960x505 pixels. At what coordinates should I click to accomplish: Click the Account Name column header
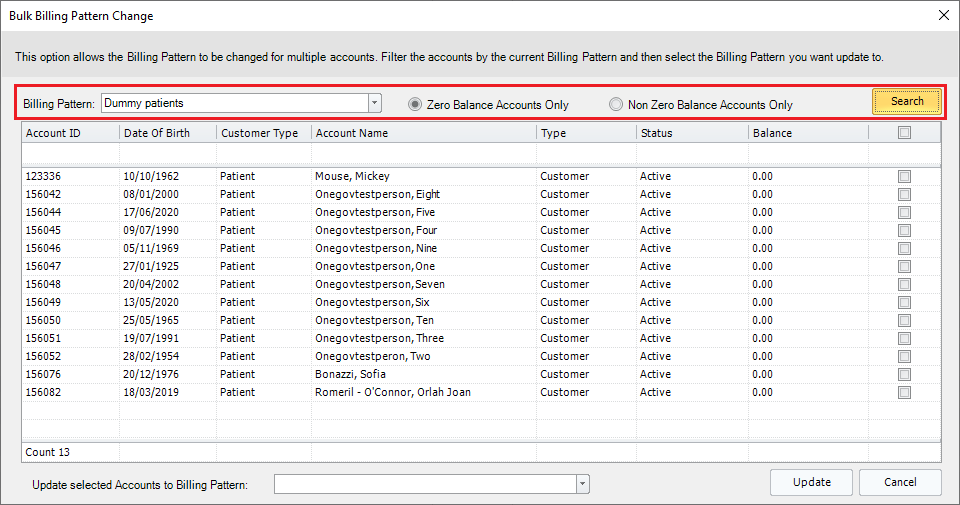tap(423, 133)
